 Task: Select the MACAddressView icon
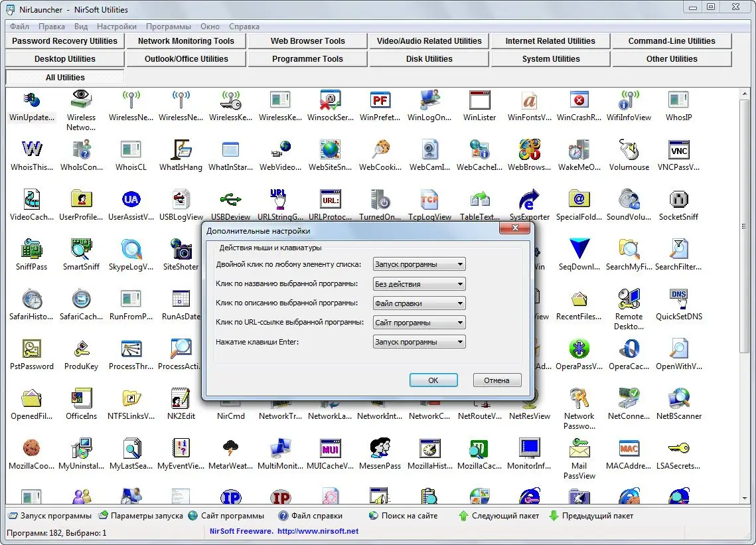[629, 448]
